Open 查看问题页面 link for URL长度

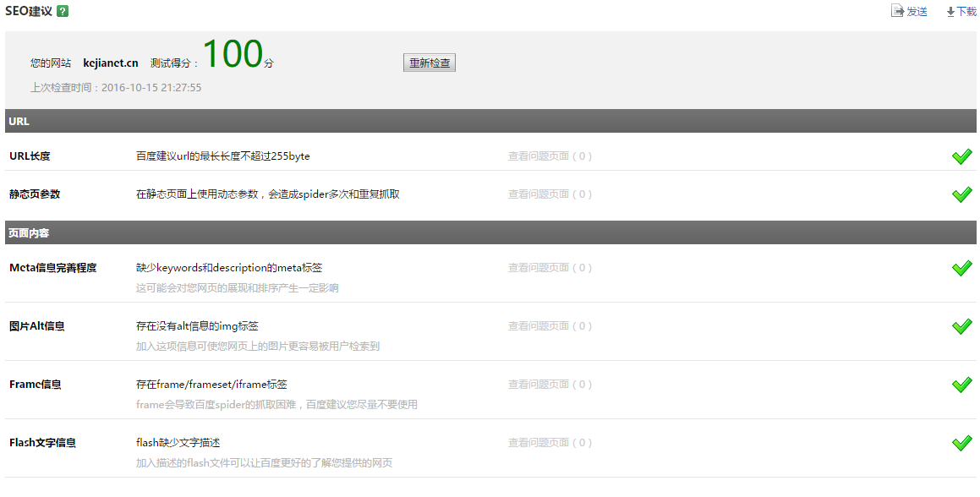tap(549, 156)
